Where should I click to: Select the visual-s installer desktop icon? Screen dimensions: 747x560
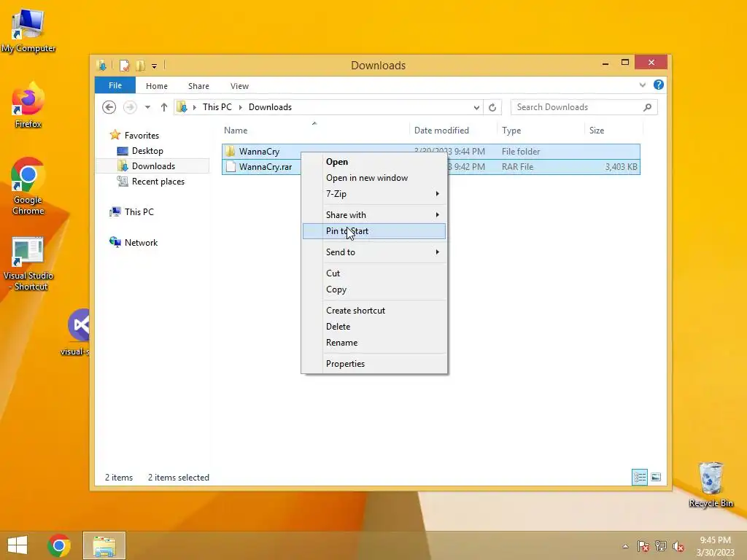(x=77, y=332)
